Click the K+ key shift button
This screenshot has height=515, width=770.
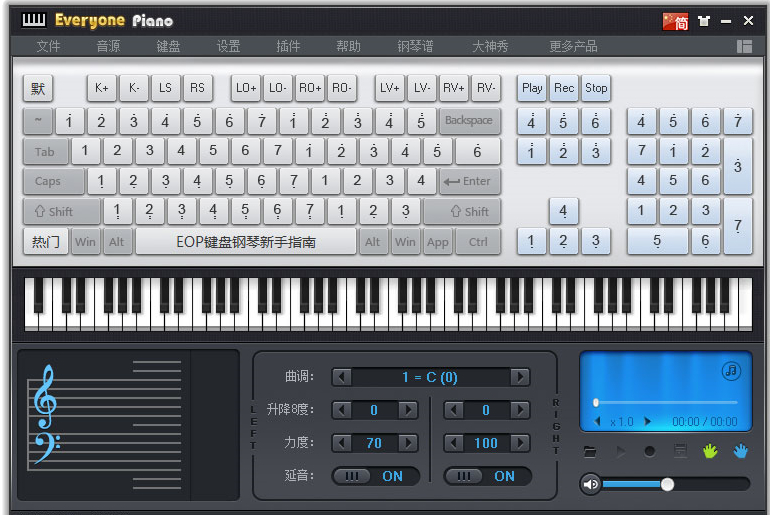tap(102, 88)
